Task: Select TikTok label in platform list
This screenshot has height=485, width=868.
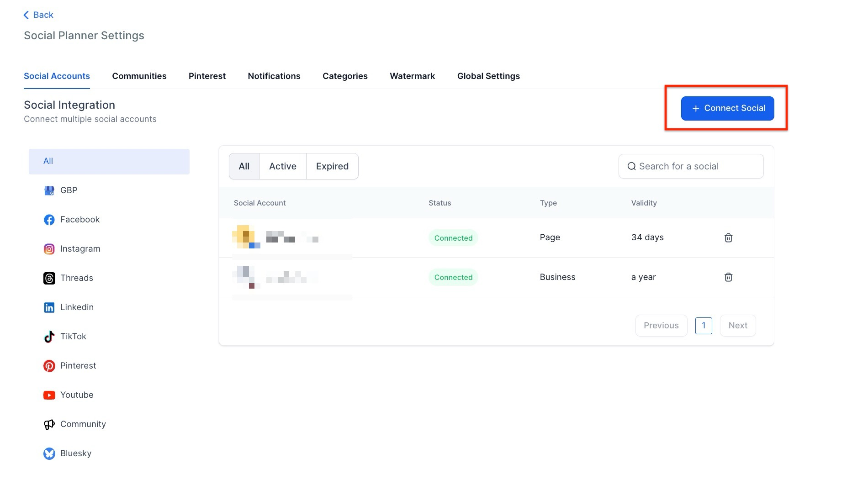Action: [73, 337]
